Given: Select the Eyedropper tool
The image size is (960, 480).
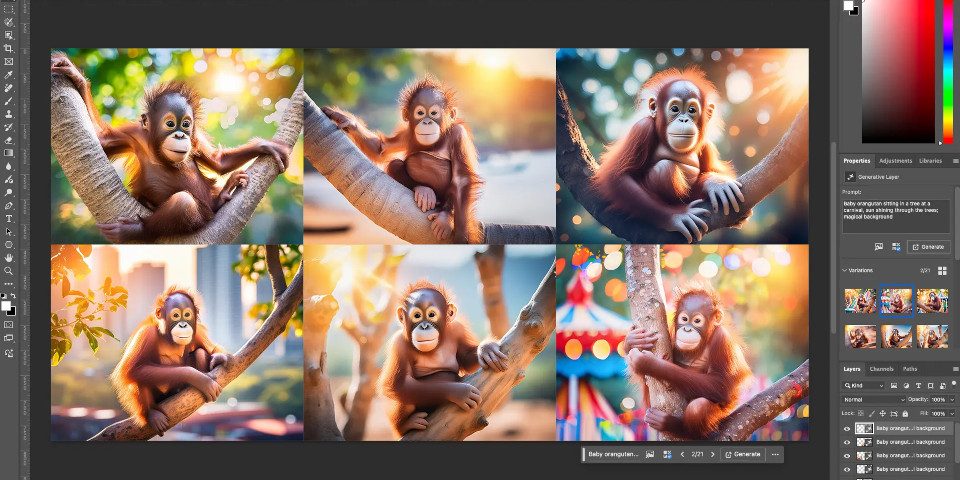Looking at the screenshot, I should tap(9, 88).
